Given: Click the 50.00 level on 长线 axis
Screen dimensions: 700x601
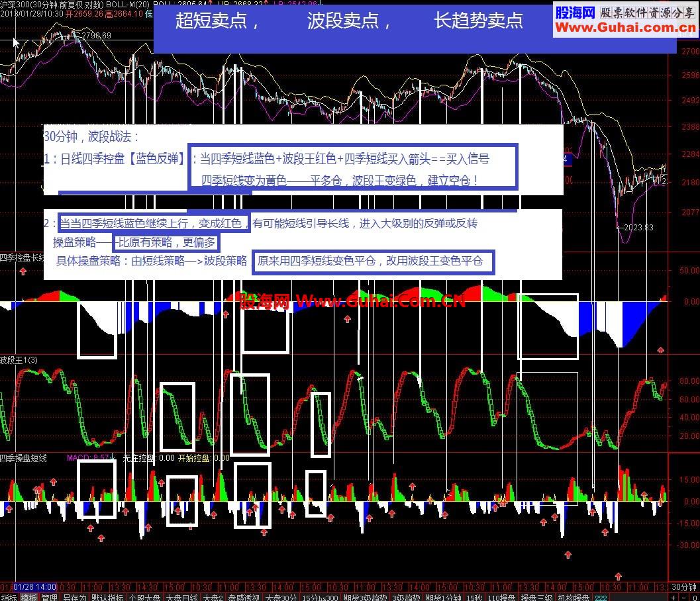Looking at the screenshot, I should tap(689, 270).
